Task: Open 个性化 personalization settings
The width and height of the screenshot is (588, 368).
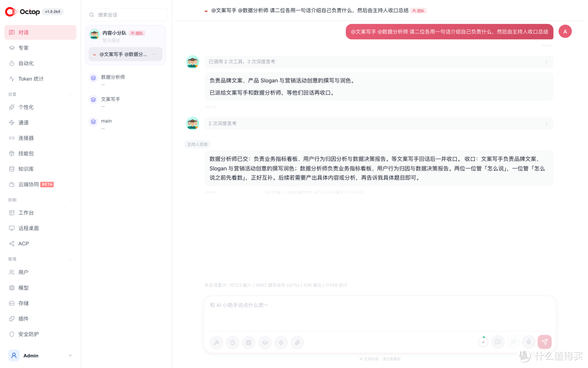Action: [40, 107]
